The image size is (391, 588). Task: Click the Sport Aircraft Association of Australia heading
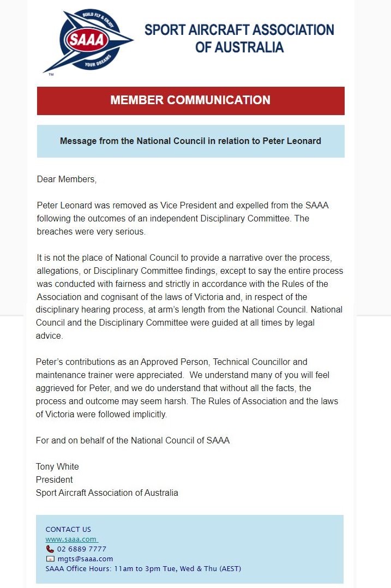[239, 39]
